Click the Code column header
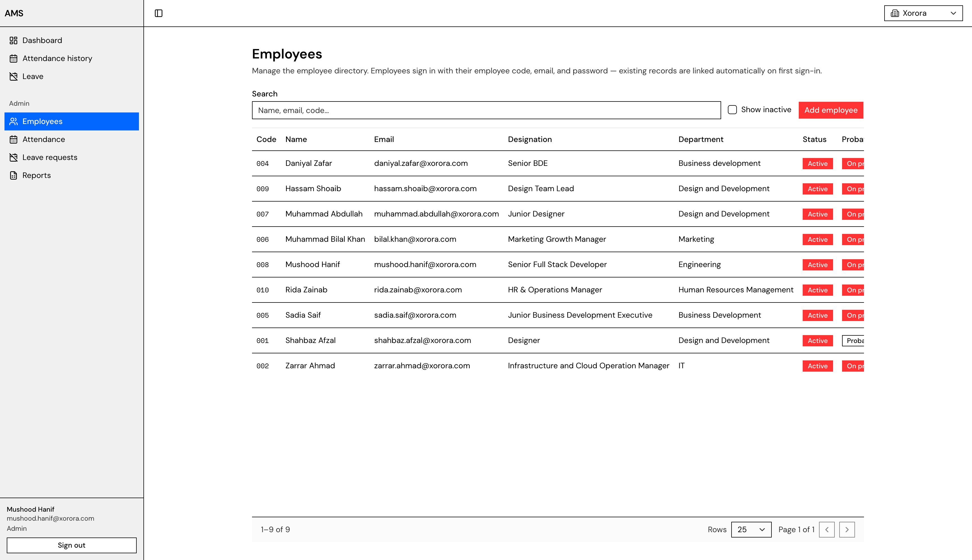 click(266, 140)
